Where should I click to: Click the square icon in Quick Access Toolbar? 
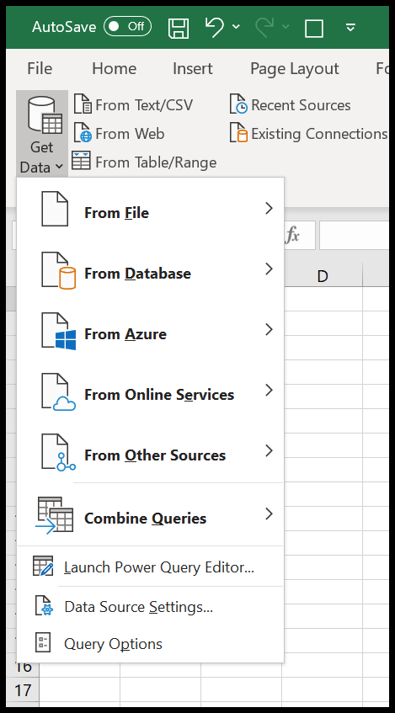tap(314, 28)
